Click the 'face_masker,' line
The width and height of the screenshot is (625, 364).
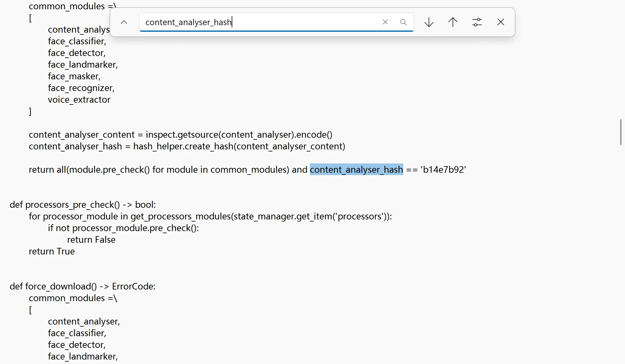pyautogui.click(x=74, y=76)
